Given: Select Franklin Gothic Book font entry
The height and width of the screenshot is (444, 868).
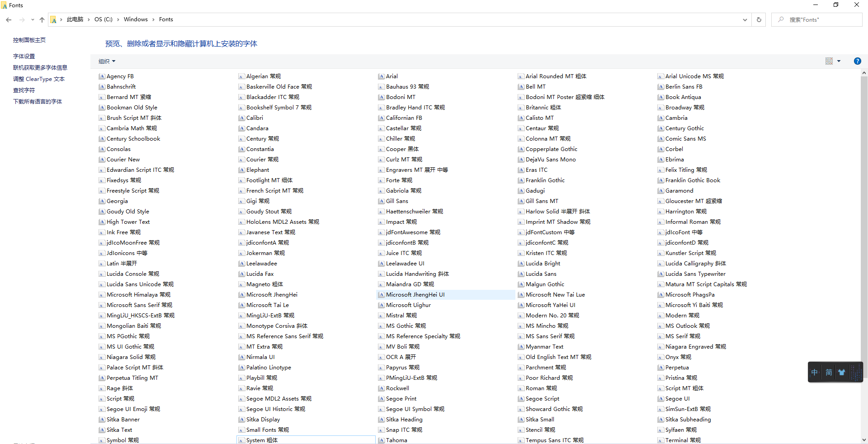Looking at the screenshot, I should pos(689,180).
